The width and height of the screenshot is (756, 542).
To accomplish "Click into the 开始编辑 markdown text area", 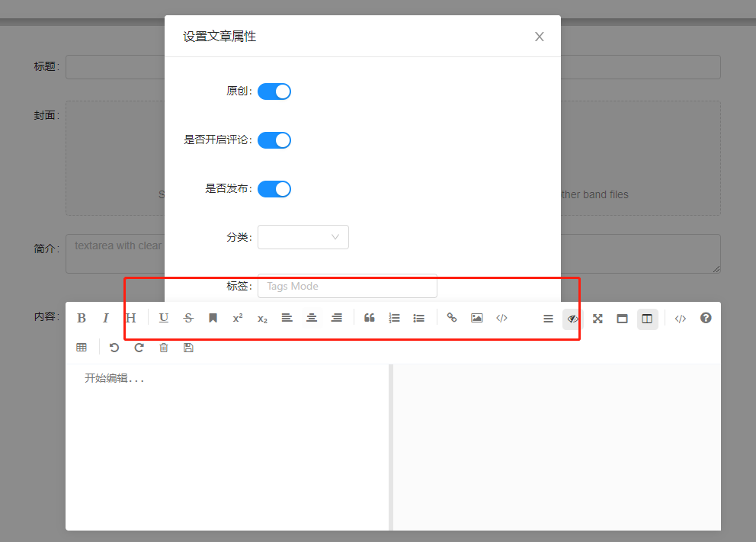I will [x=227, y=447].
